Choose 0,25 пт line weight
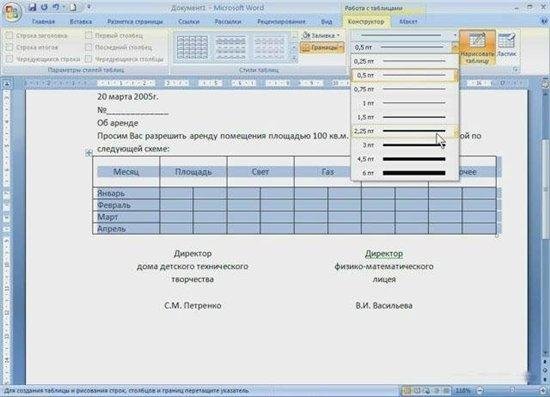This screenshot has height=397, width=550. (404, 61)
